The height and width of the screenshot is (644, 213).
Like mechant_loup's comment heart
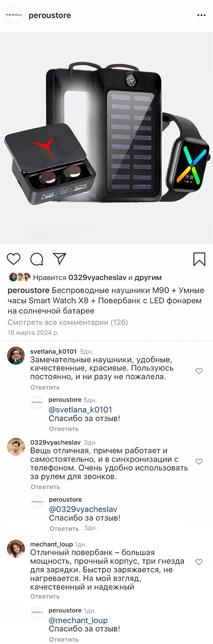pyautogui.click(x=199, y=562)
